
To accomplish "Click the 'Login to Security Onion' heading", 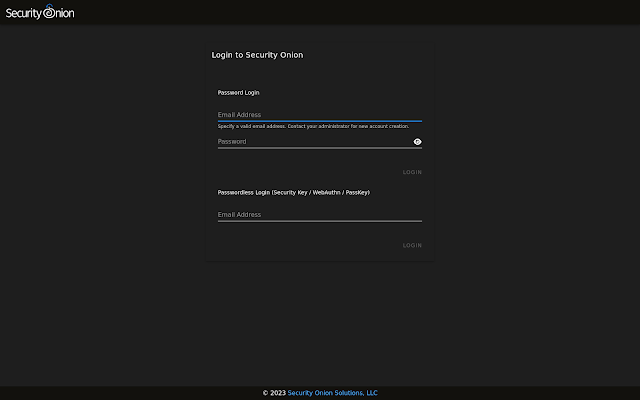I will click(257, 55).
